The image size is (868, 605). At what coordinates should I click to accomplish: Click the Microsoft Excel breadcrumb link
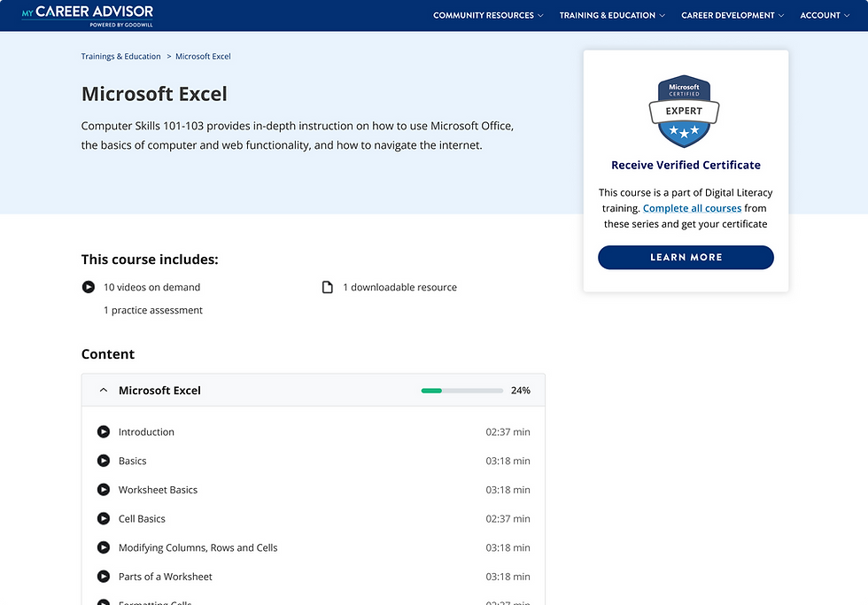pos(203,57)
